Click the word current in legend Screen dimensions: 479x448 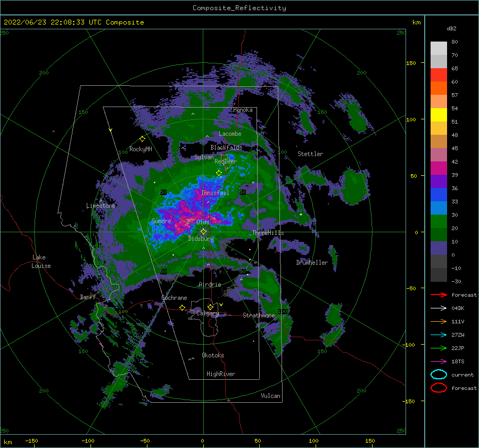pos(463,374)
